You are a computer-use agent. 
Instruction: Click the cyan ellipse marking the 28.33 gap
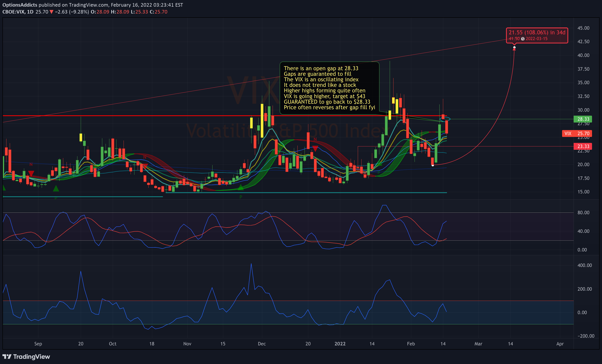pyautogui.click(x=445, y=119)
